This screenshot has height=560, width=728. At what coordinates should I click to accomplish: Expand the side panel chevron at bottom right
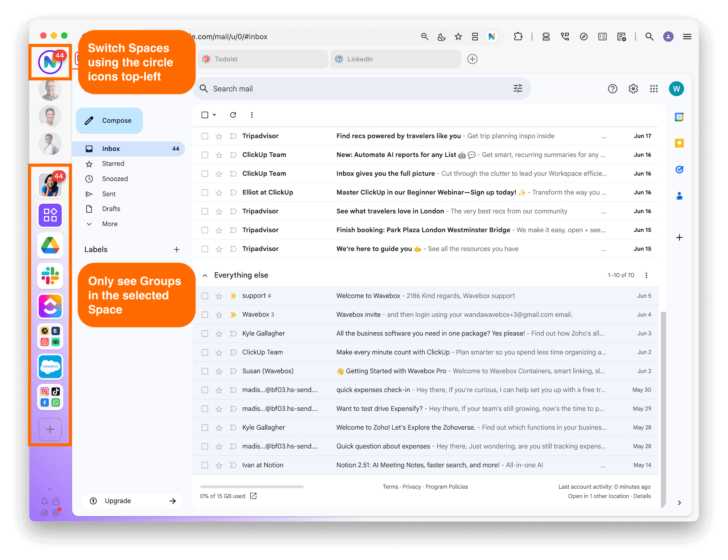(x=679, y=502)
